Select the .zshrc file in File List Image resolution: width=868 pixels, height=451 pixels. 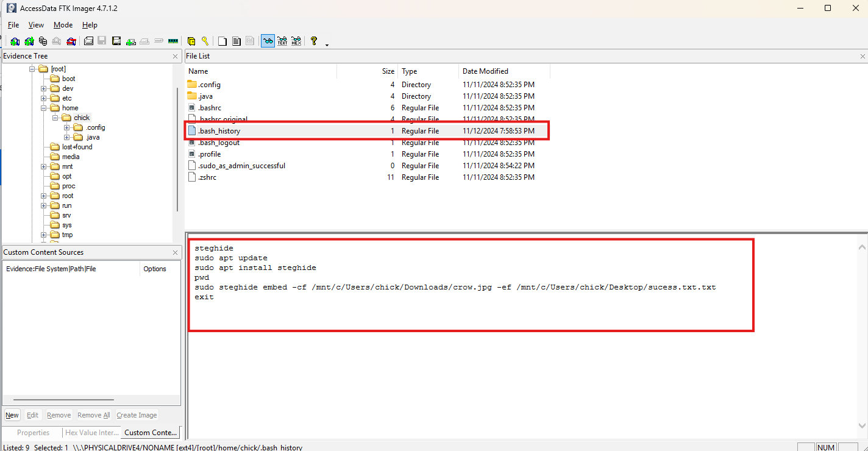point(207,177)
